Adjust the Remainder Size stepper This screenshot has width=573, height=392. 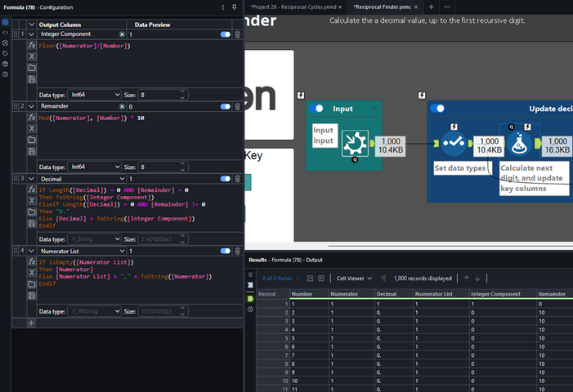coord(182,167)
